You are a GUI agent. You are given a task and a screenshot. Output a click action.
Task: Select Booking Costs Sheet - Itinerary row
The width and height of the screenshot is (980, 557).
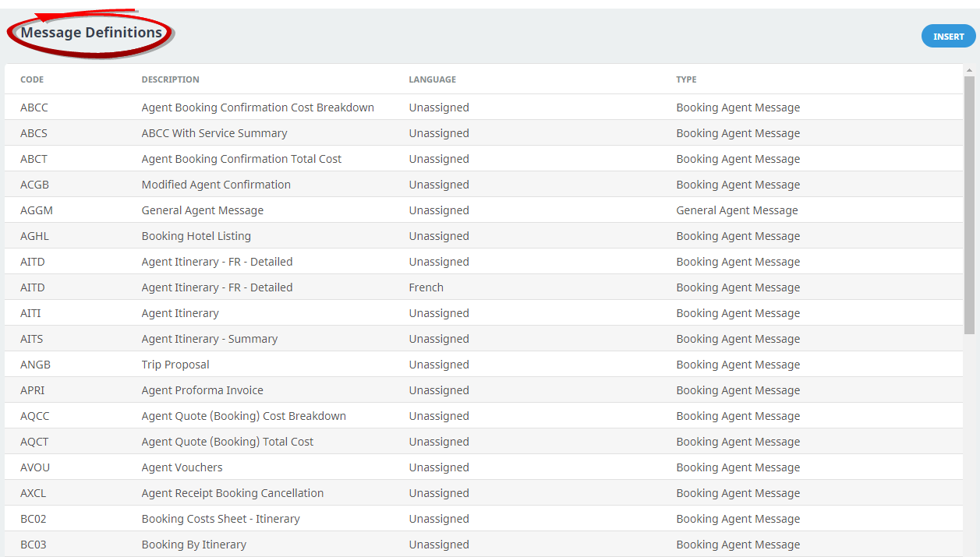[x=221, y=519]
